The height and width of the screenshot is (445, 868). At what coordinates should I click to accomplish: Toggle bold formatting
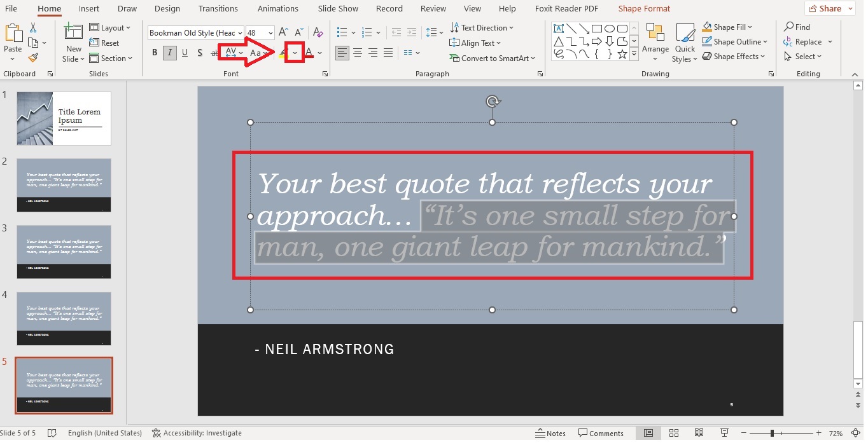coord(154,53)
